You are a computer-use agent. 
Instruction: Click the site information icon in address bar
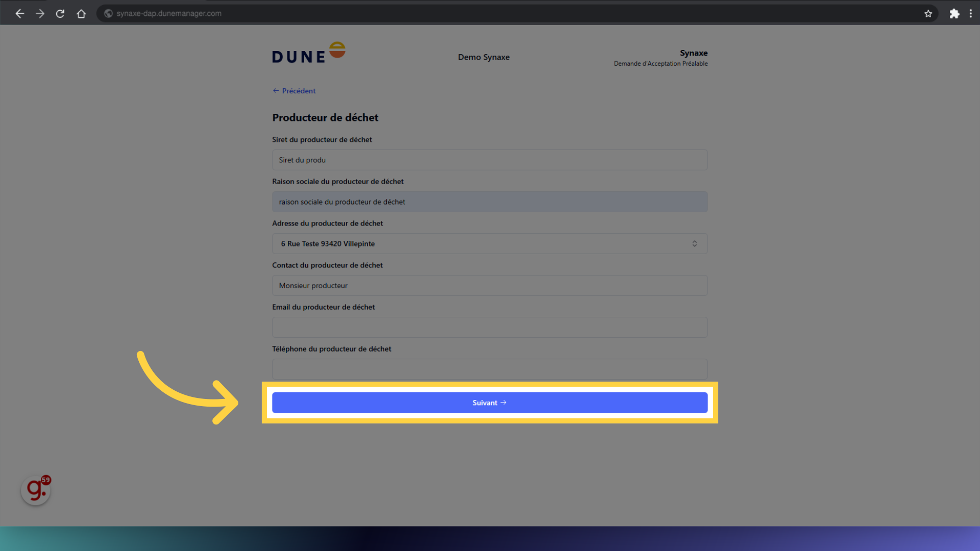(108, 13)
